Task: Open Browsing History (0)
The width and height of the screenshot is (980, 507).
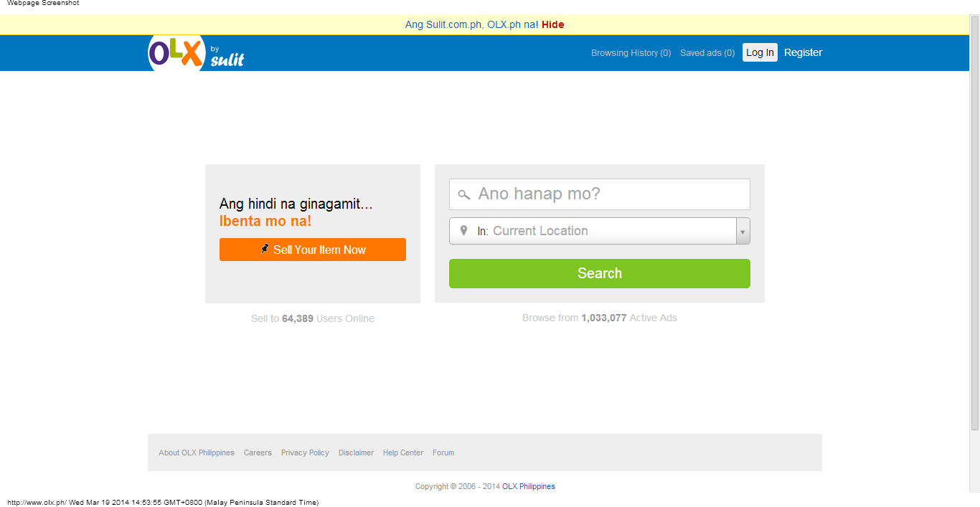Action: (631, 53)
